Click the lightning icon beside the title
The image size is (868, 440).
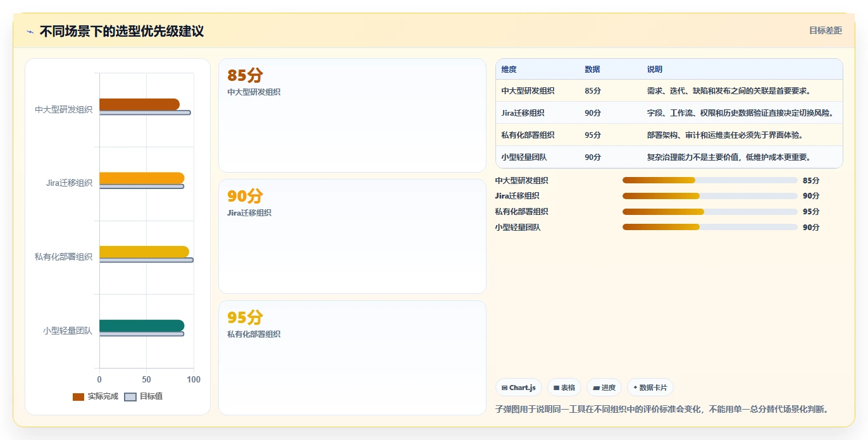click(30, 32)
